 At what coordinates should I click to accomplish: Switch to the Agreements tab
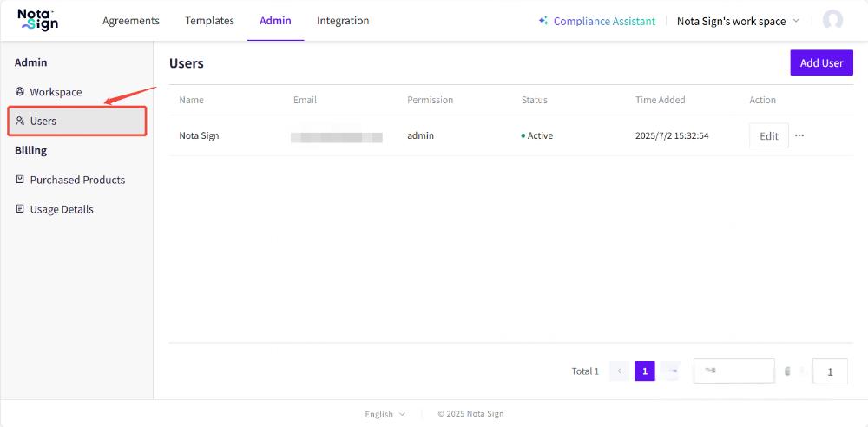131,21
